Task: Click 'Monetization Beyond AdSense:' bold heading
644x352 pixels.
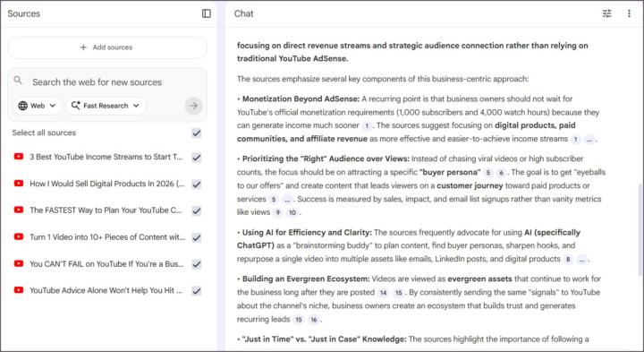Action: pos(301,99)
